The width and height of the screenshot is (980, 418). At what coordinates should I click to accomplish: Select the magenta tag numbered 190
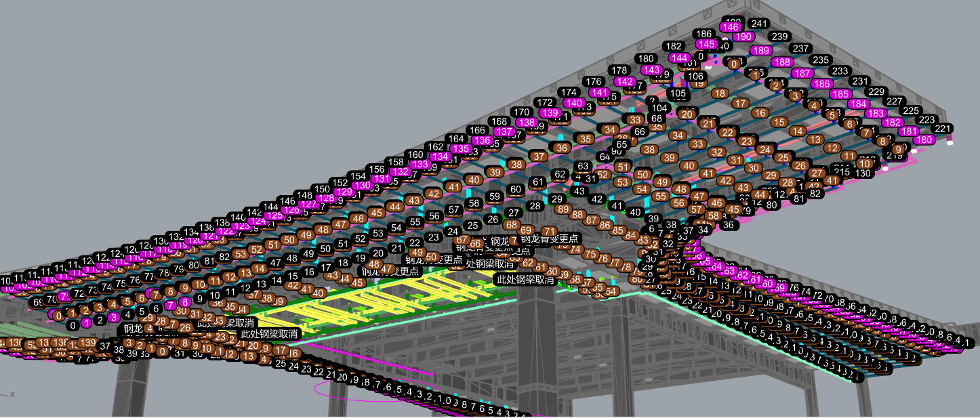pyautogui.click(x=743, y=37)
